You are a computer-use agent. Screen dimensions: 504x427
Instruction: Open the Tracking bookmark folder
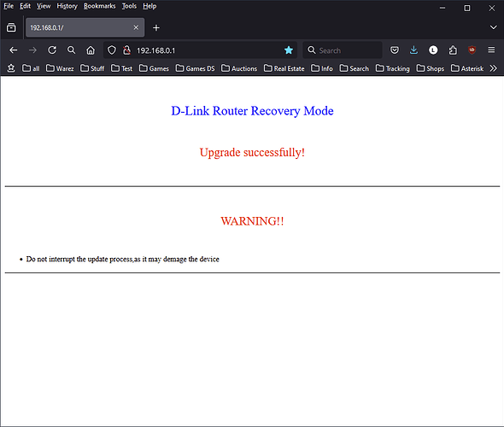pos(393,68)
